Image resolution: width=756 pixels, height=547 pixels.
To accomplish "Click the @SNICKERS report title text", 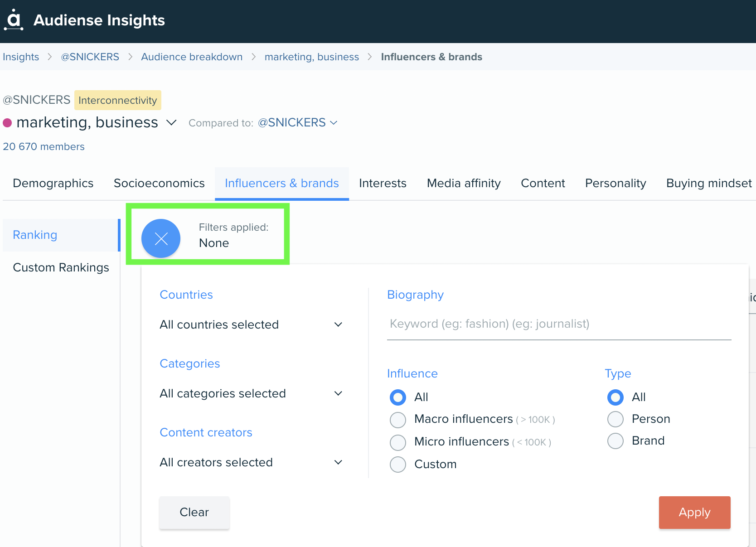I will click(37, 100).
